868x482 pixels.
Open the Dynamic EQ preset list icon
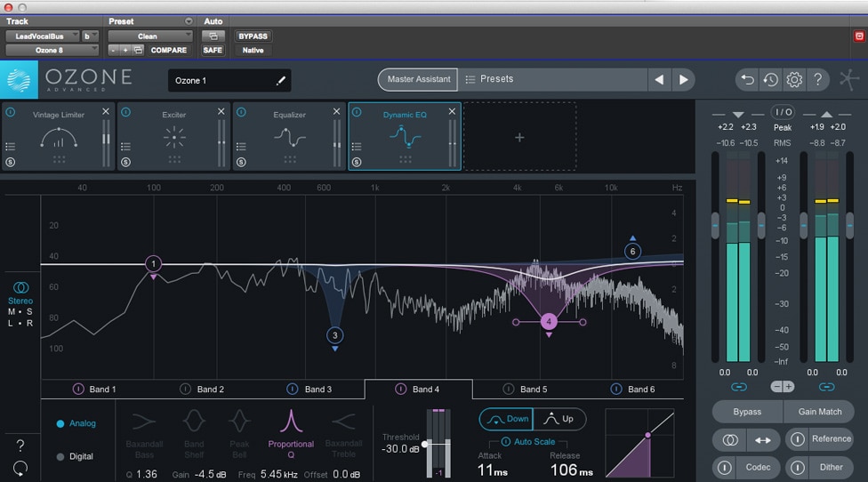click(x=357, y=147)
